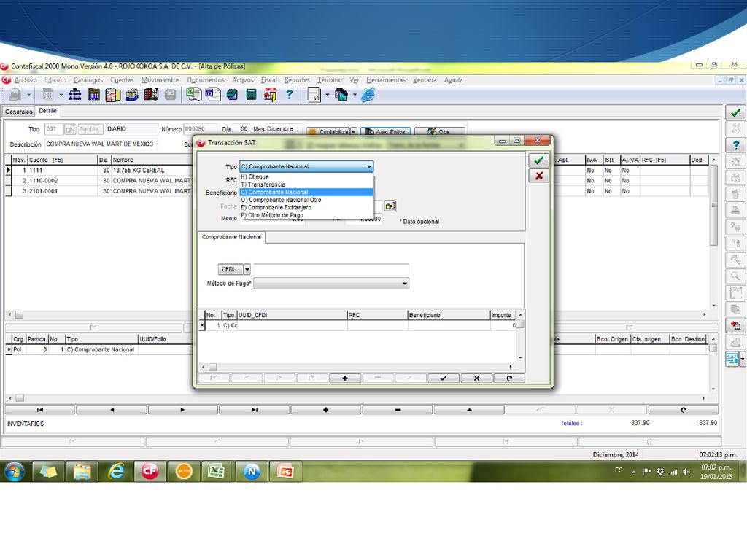Click the first-record button in main navigator bar

pos(40,410)
